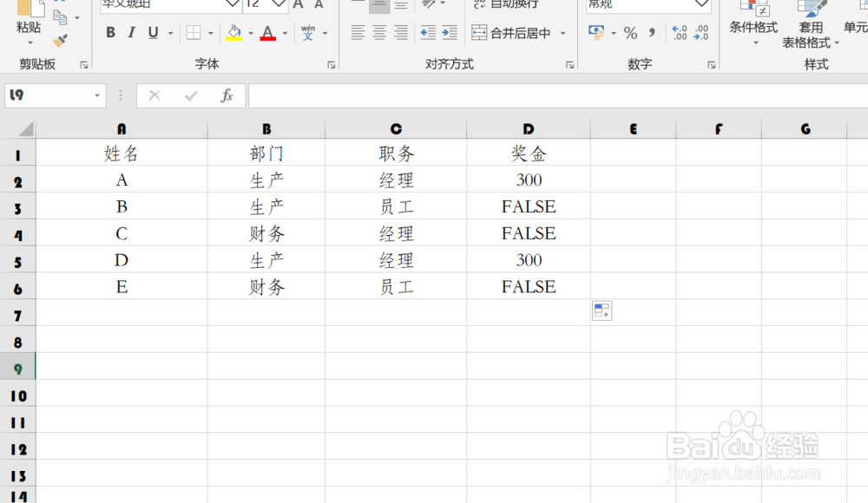Apply comma style

[652, 33]
